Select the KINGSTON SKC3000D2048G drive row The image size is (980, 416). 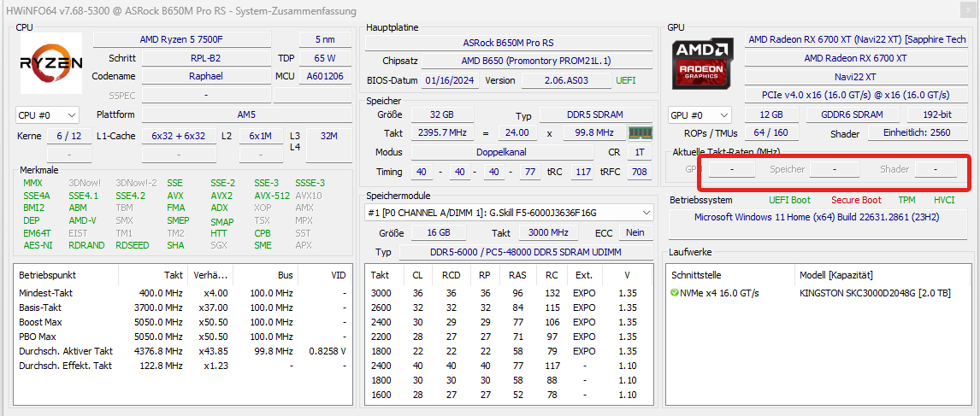pyautogui.click(x=818, y=293)
